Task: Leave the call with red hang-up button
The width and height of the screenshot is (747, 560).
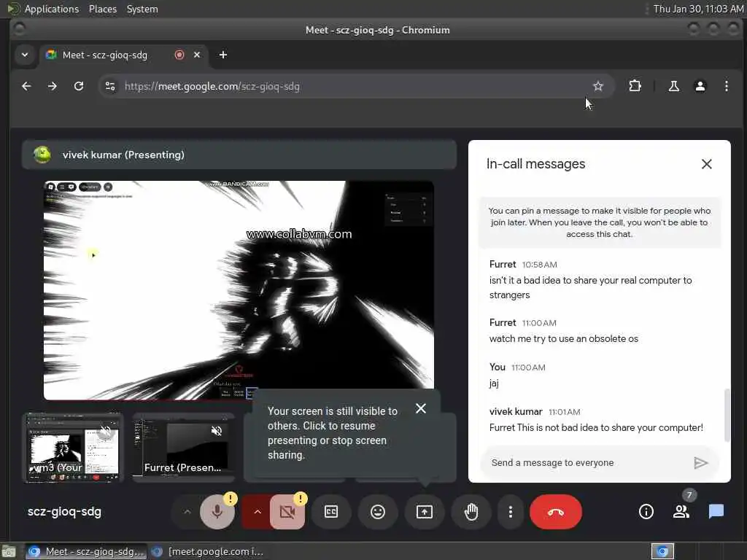Action: coord(556,512)
